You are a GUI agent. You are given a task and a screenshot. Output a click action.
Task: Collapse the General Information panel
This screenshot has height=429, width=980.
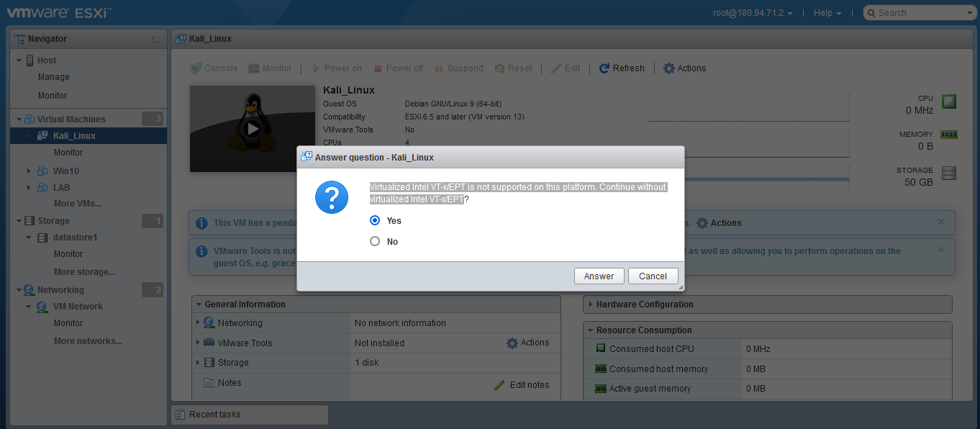[x=199, y=304]
